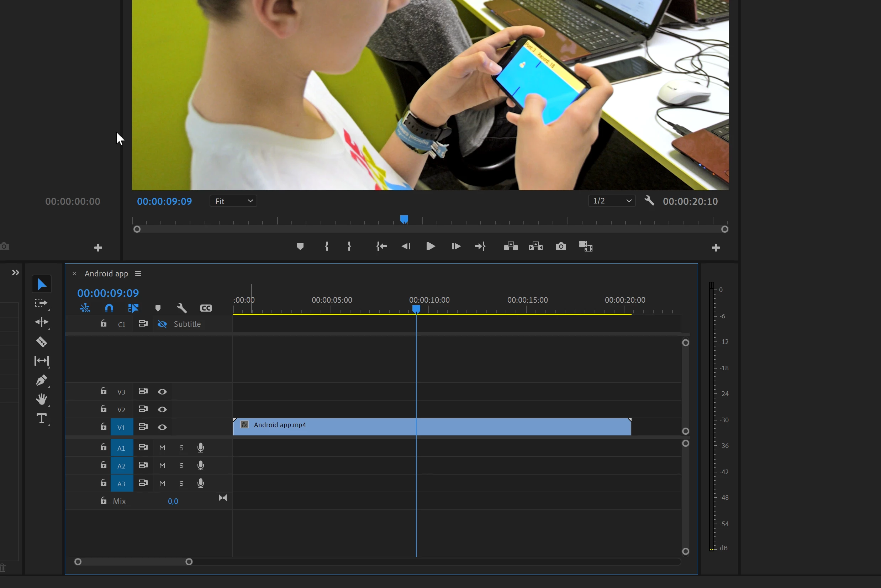Mute the A1 audio track

162,448
